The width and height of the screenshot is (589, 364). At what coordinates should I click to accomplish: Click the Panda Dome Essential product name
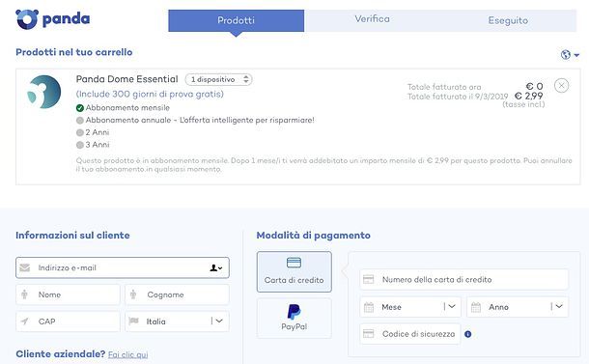pos(126,79)
